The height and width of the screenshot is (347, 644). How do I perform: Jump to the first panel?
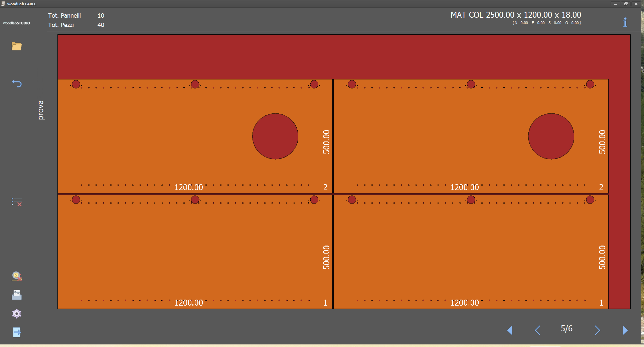click(x=509, y=330)
